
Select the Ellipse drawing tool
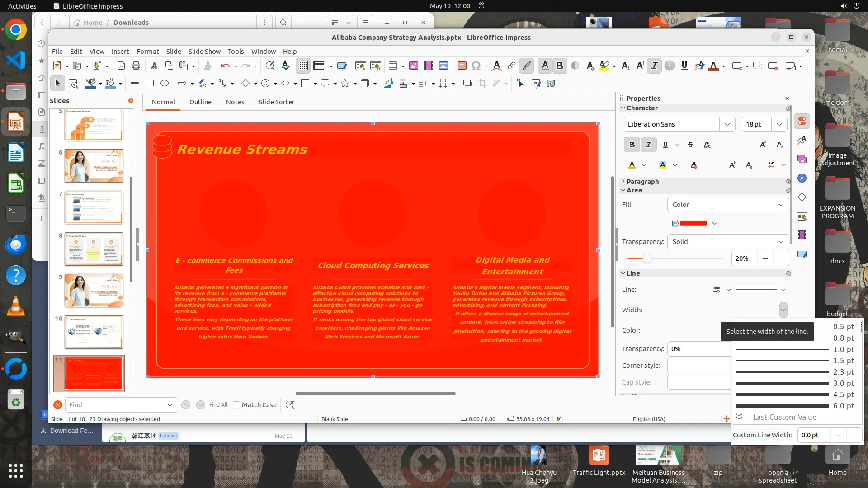pos(165,83)
